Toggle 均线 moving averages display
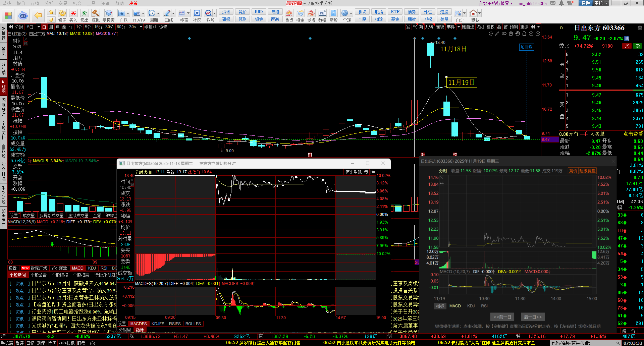644x346 pixels. [480, 27]
